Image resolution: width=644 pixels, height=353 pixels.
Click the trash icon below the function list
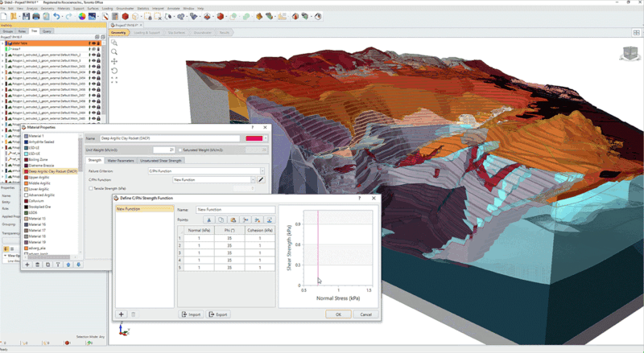[133, 314]
